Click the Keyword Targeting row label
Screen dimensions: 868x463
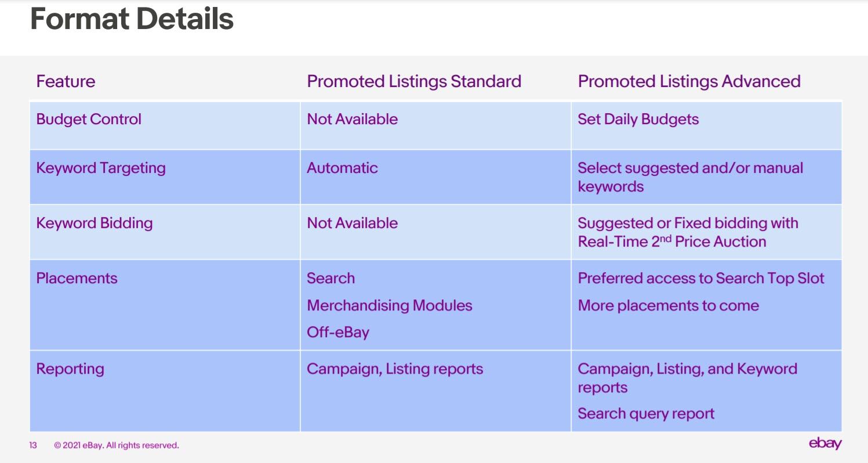101,168
